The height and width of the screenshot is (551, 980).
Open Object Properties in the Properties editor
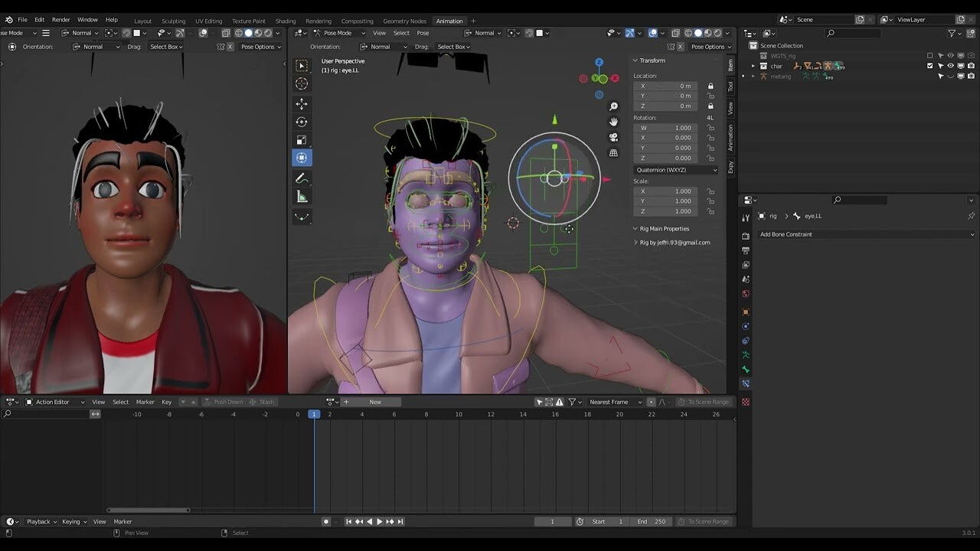746,311
